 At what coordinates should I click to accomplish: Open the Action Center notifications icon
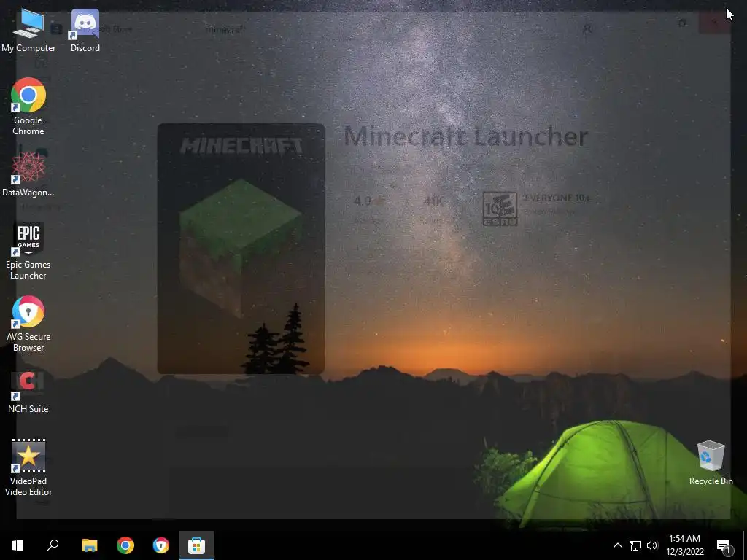point(724,545)
